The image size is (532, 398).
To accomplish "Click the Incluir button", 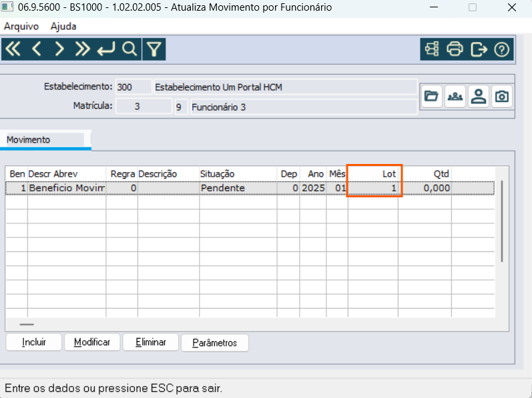I will coord(34,342).
